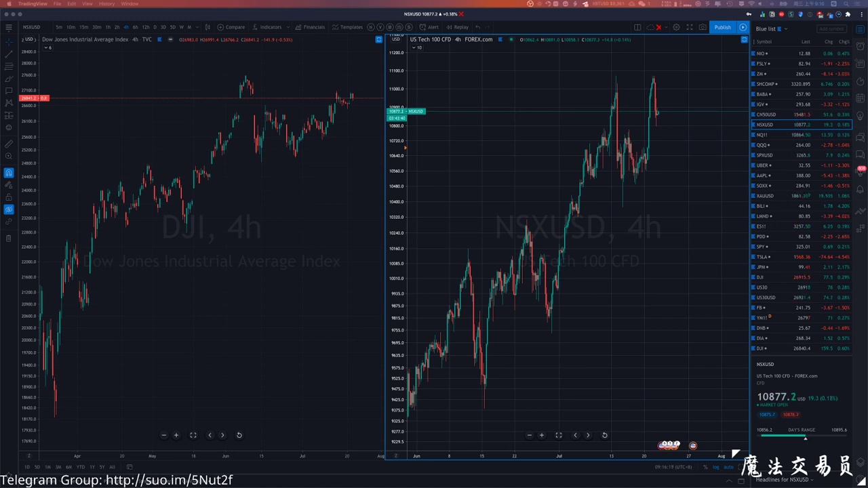Open the TradingView hamburger menu
The width and height of the screenshot is (868, 488).
point(9,27)
